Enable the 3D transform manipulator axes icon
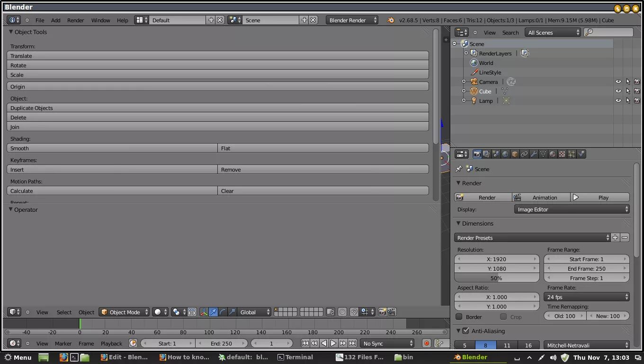Viewport: 644px width, 364px height. click(204, 312)
